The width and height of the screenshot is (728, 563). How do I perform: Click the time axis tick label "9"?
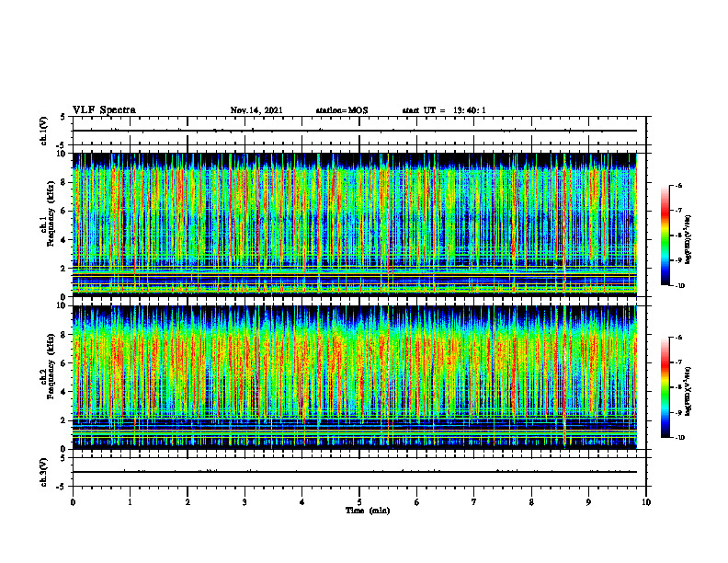588,502
